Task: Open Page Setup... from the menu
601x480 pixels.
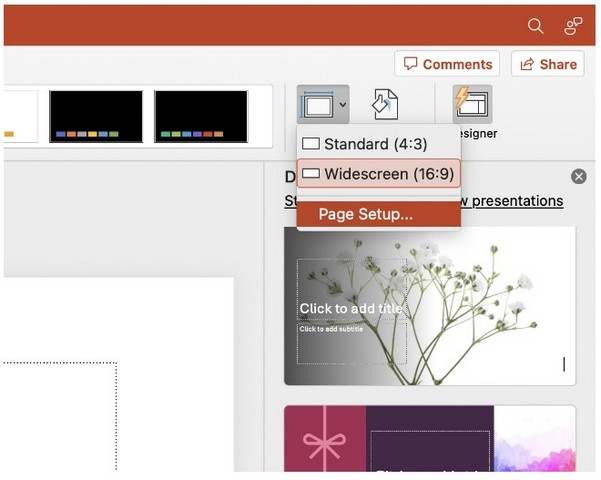Action: pos(366,214)
